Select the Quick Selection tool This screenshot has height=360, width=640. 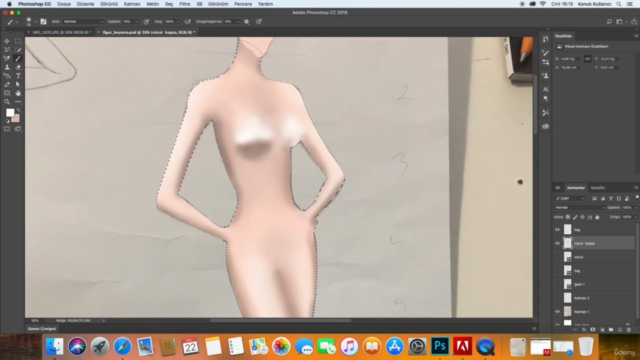18,50
